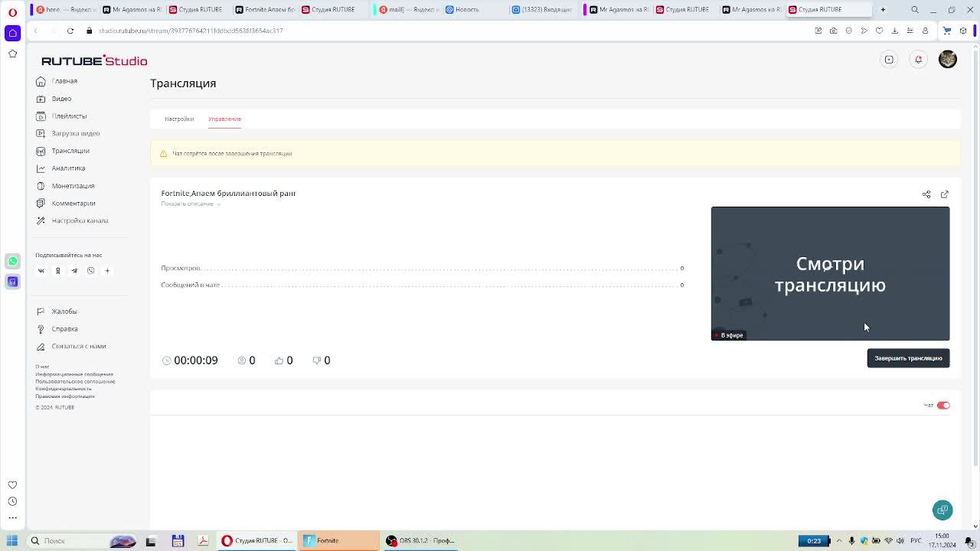Click the taskbar Поиск search box
The width and height of the screenshot is (980, 551).
click(x=83, y=540)
